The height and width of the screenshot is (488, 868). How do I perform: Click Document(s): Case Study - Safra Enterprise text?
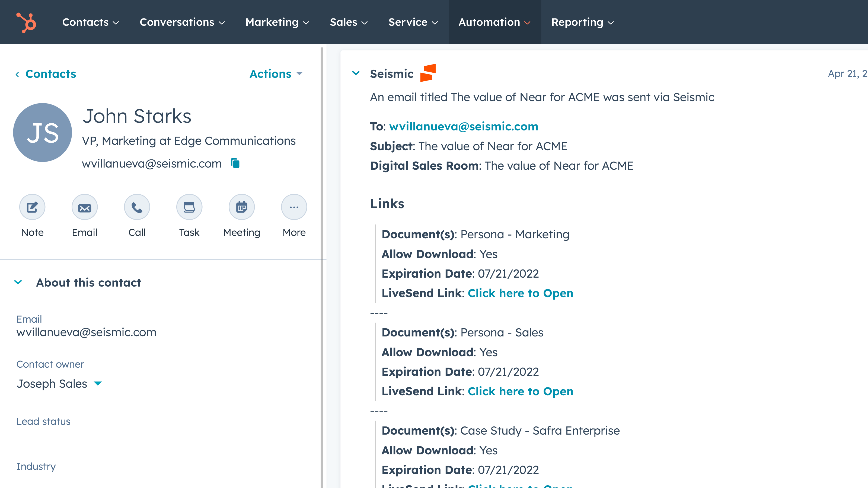coord(500,431)
